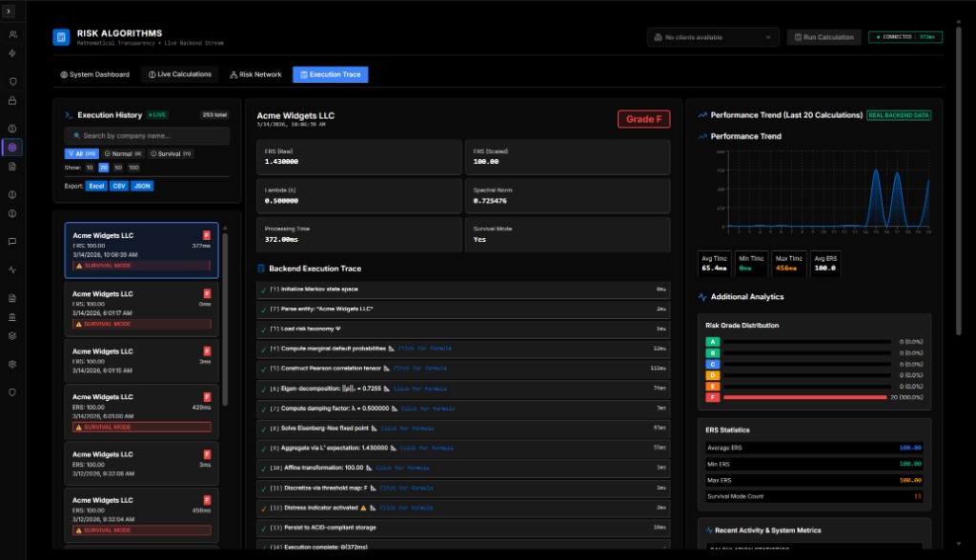Switch to the Risk Network tab

tap(255, 74)
